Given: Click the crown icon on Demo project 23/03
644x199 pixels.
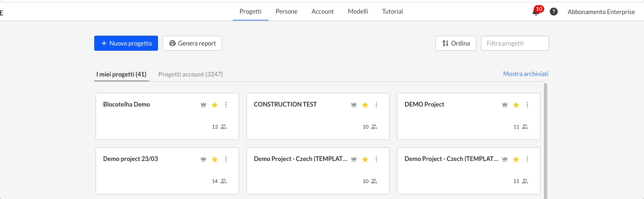Looking at the screenshot, I should click(203, 159).
